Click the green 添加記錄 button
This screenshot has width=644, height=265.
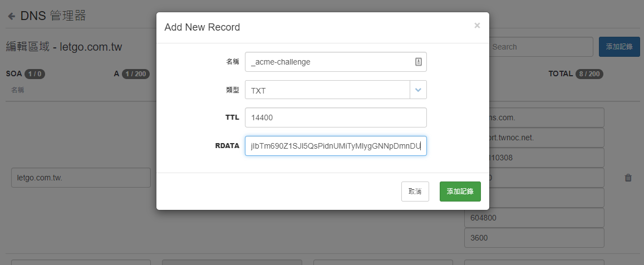460,191
